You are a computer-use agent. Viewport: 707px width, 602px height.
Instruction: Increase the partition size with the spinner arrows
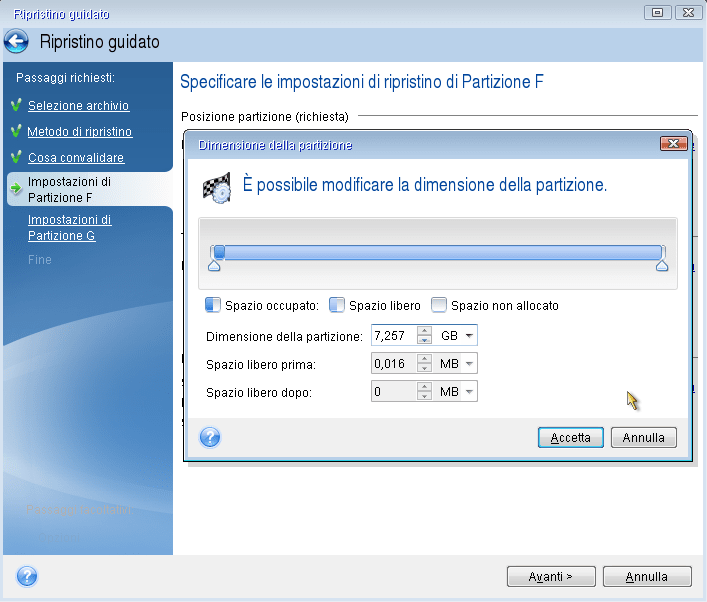tap(424, 331)
